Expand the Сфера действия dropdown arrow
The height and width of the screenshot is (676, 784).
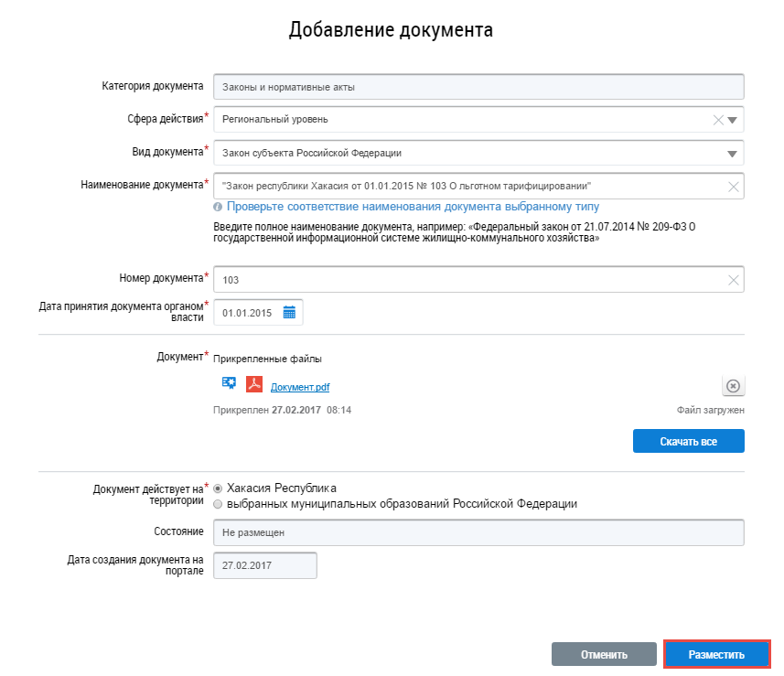click(734, 120)
